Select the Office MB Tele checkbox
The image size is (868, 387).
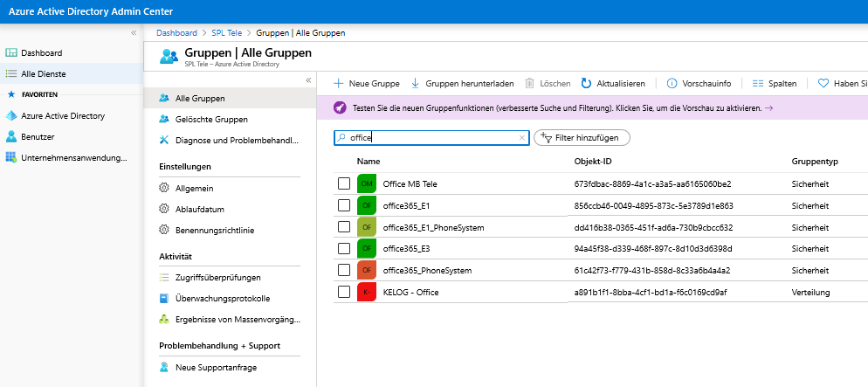[344, 183]
